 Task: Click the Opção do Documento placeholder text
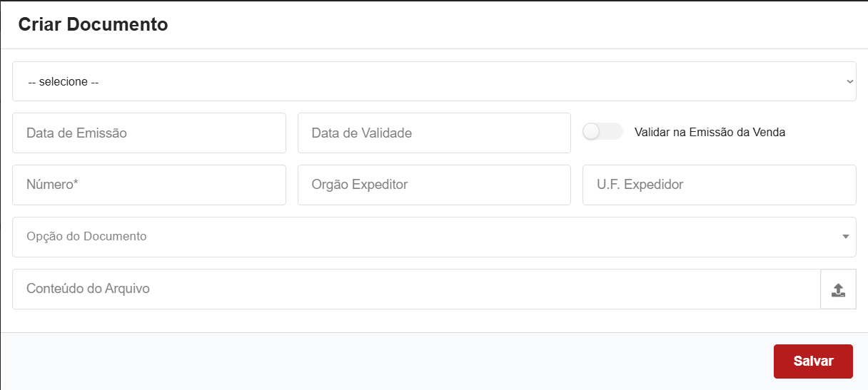[x=86, y=237]
